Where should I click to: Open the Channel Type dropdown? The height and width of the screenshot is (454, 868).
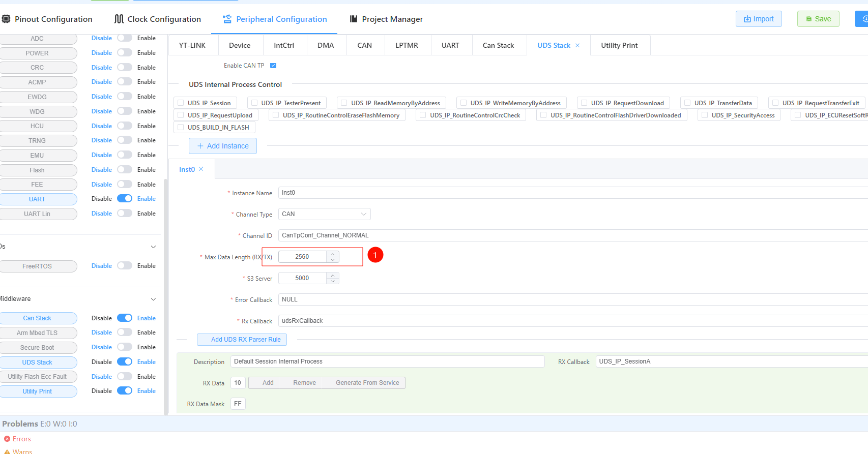click(324, 214)
